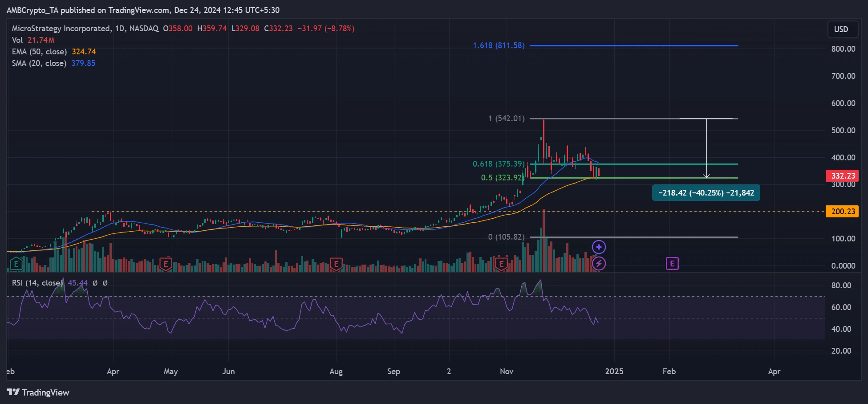Click the purple four-point star event icon
The width and height of the screenshot is (868, 404).
(599, 247)
